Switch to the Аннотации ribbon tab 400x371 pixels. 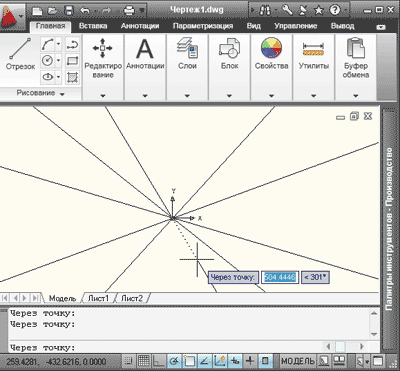tap(140, 26)
